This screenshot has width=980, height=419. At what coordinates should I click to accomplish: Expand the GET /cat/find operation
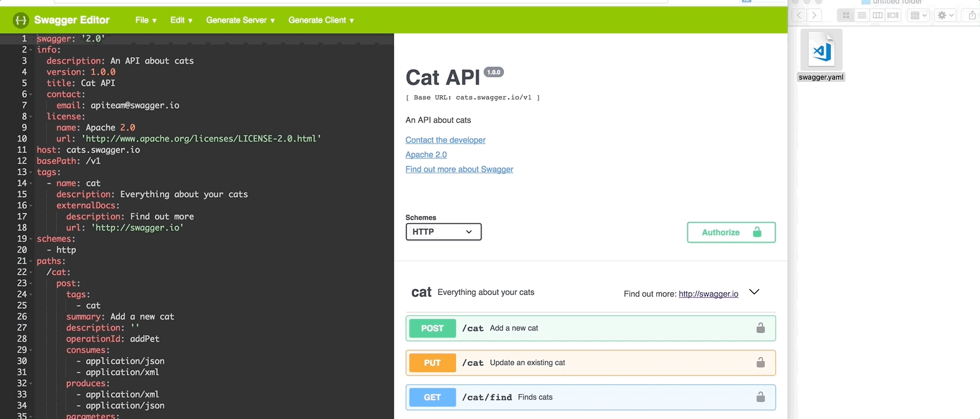click(x=591, y=397)
